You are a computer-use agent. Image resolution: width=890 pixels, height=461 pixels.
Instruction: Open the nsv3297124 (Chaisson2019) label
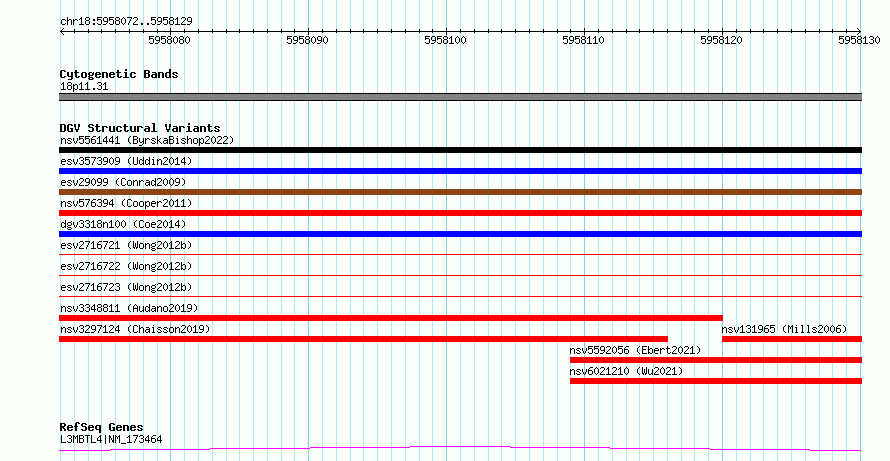point(135,329)
